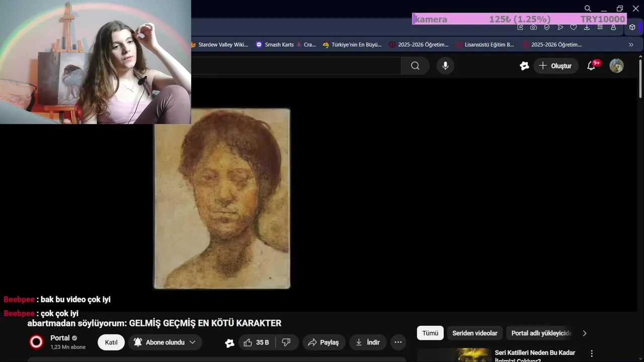
Task: Expand Abone olundu subscription dropdown
Action: coord(165,342)
